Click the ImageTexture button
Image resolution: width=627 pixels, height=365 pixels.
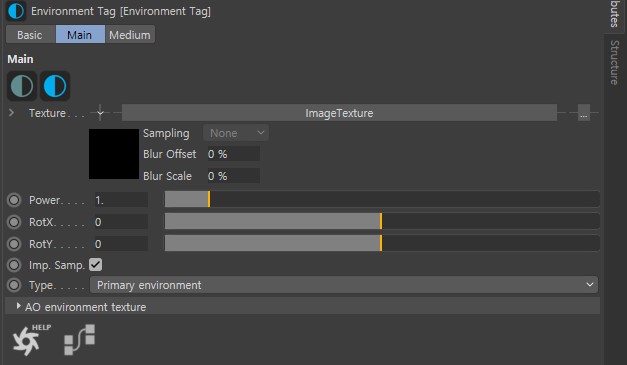[x=339, y=113]
